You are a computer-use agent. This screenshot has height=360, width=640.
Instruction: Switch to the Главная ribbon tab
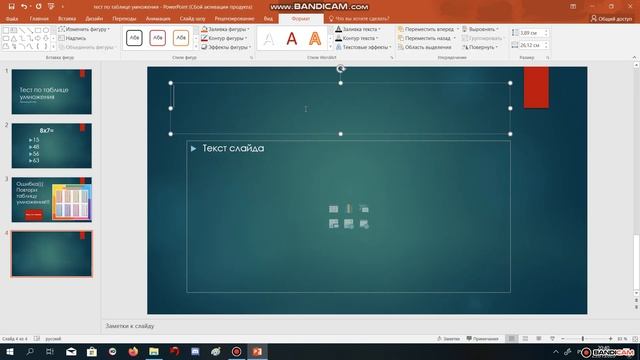[39, 19]
